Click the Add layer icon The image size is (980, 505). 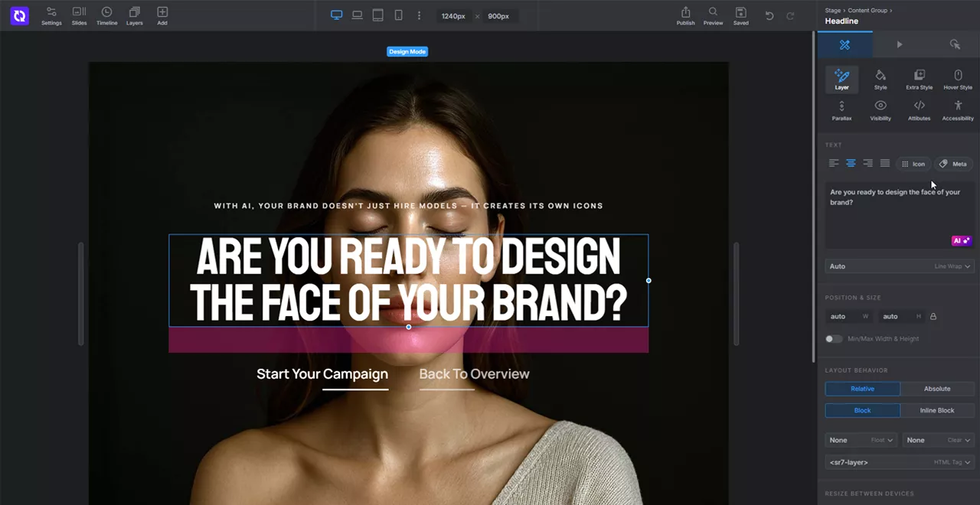(x=162, y=15)
